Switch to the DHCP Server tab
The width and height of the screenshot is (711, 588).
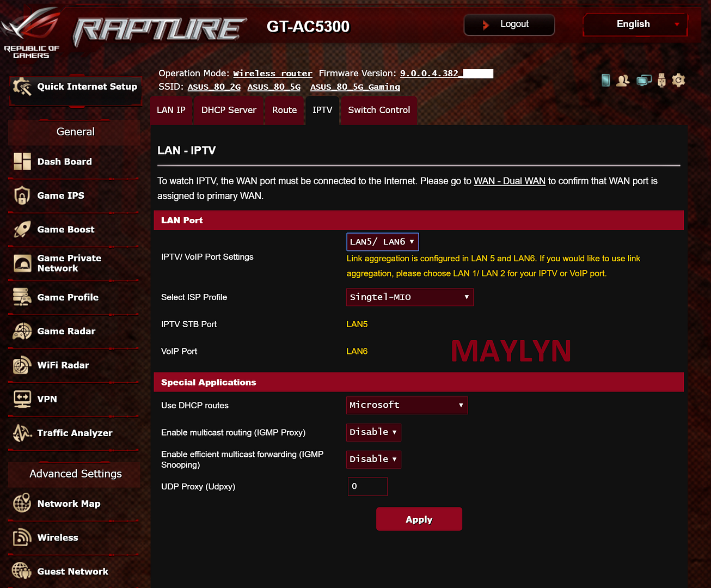[229, 110]
